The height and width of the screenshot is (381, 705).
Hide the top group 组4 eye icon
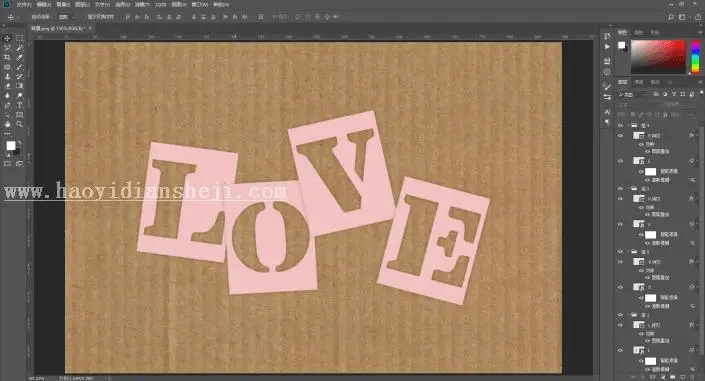point(621,126)
